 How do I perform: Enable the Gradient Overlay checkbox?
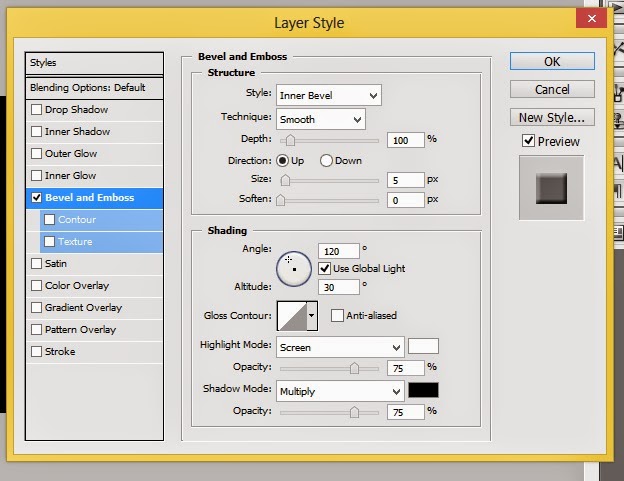pyautogui.click(x=36, y=308)
